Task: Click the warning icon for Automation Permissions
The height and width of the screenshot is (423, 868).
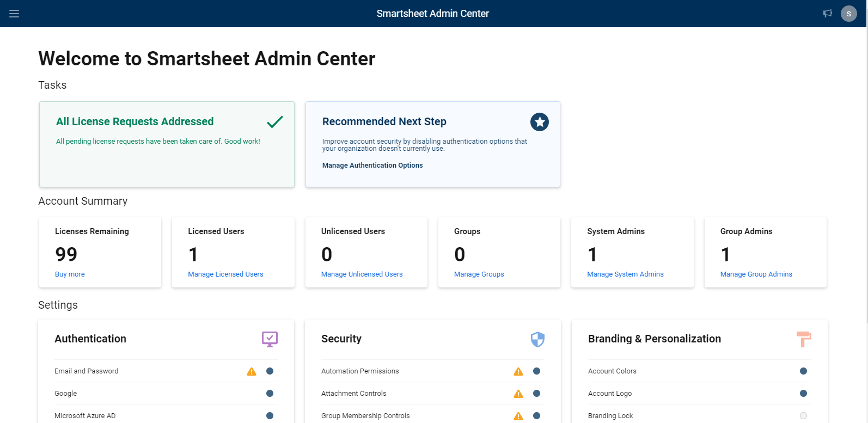Action: (518, 371)
